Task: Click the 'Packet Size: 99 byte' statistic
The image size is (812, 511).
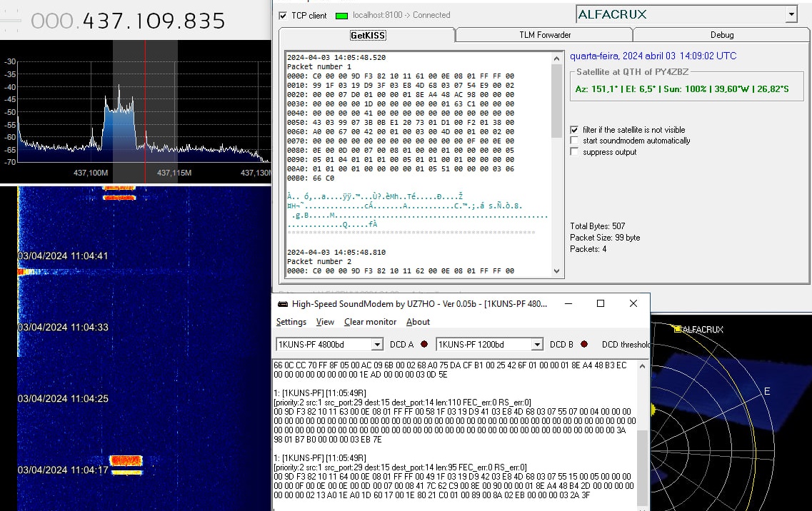Action: pos(605,238)
